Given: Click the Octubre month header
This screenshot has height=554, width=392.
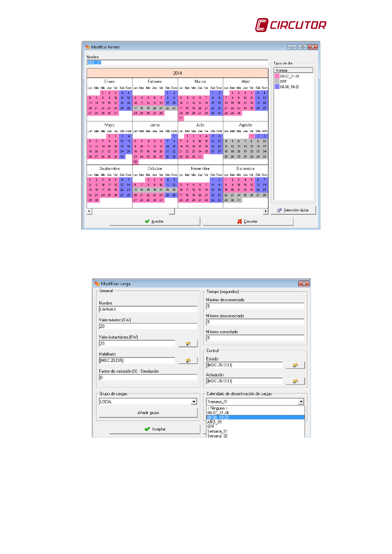Looking at the screenshot, I should coord(155,169).
